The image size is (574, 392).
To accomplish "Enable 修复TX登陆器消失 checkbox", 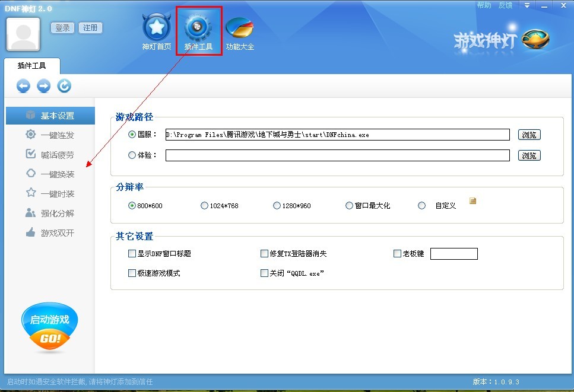I will 264,254.
